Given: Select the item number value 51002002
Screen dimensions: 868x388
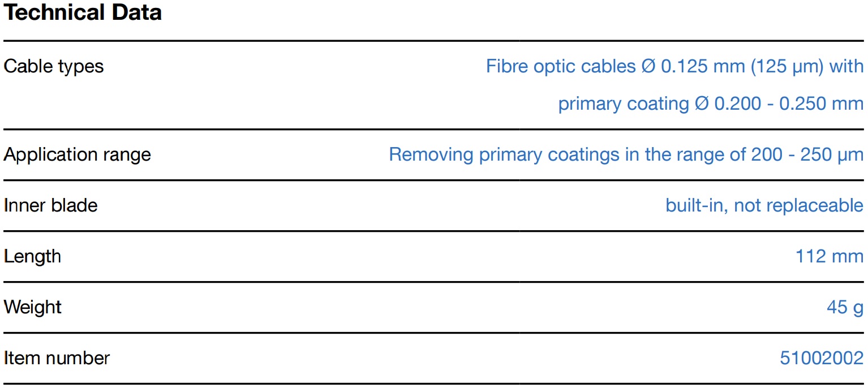Looking at the screenshot, I should [x=822, y=358].
